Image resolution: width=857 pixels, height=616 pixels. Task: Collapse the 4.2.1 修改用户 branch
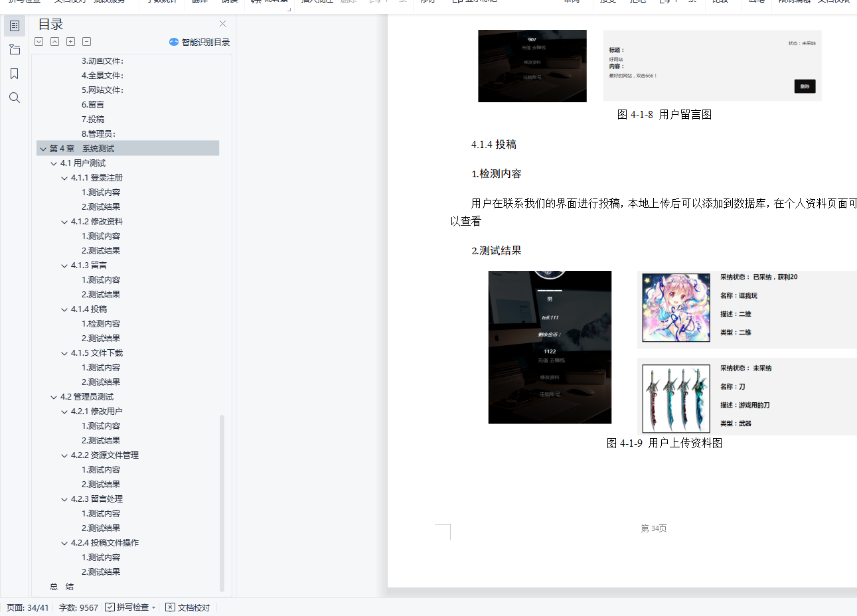pyautogui.click(x=64, y=412)
